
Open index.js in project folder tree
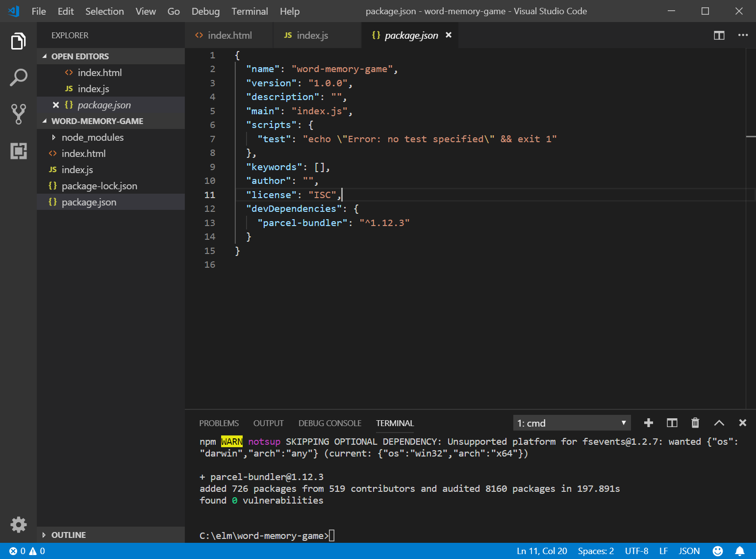(111, 170)
